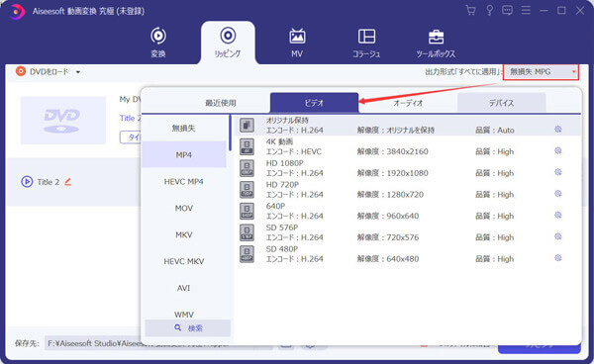Viewport: 594px width, 364px height.
Task: Open the shopping cart icon
Action: (471, 11)
